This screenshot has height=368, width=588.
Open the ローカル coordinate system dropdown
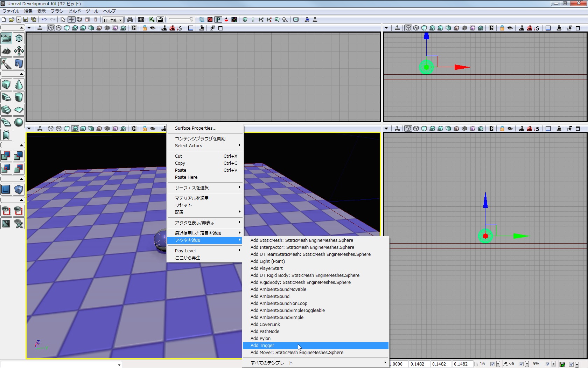click(x=113, y=20)
